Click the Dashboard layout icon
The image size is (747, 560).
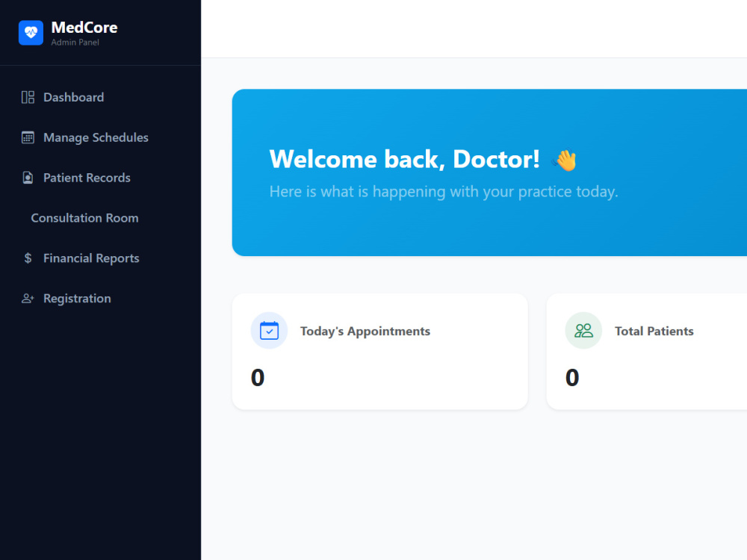[x=28, y=97]
